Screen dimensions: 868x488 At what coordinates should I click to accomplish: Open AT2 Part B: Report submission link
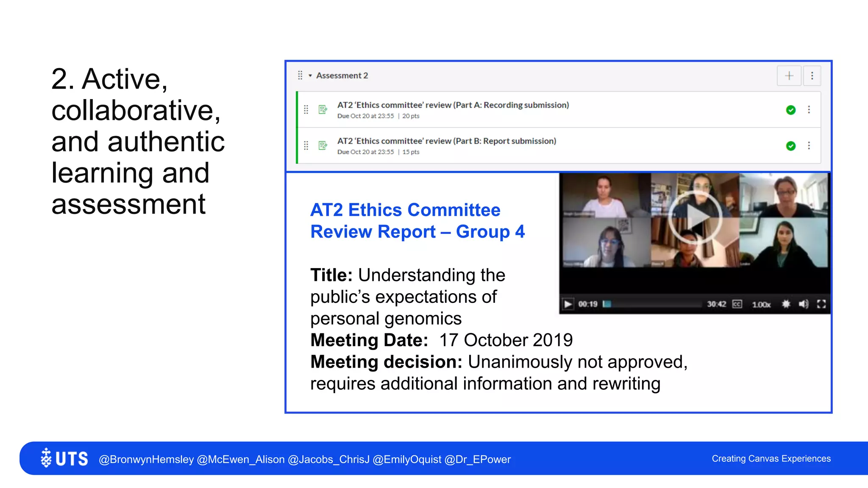click(447, 141)
